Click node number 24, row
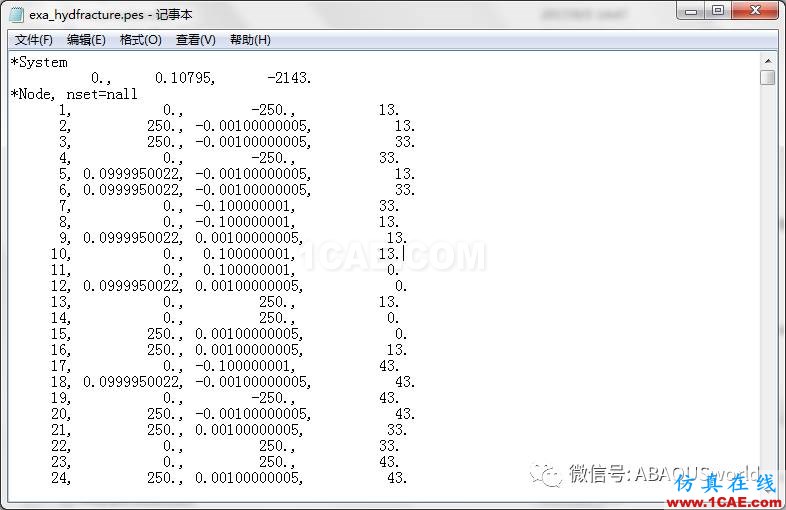Viewport: 786px width, 510px height. (x=229, y=478)
